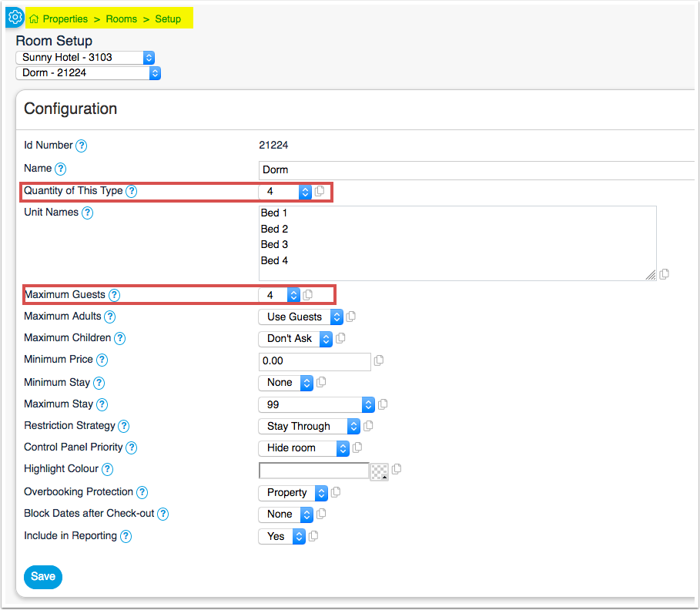This screenshot has width=700, height=610.
Task: Click Highlight Colour help icon
Action: tap(107, 469)
